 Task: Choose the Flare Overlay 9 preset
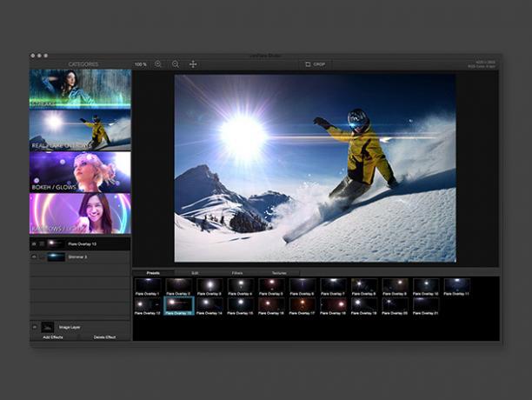click(x=395, y=287)
